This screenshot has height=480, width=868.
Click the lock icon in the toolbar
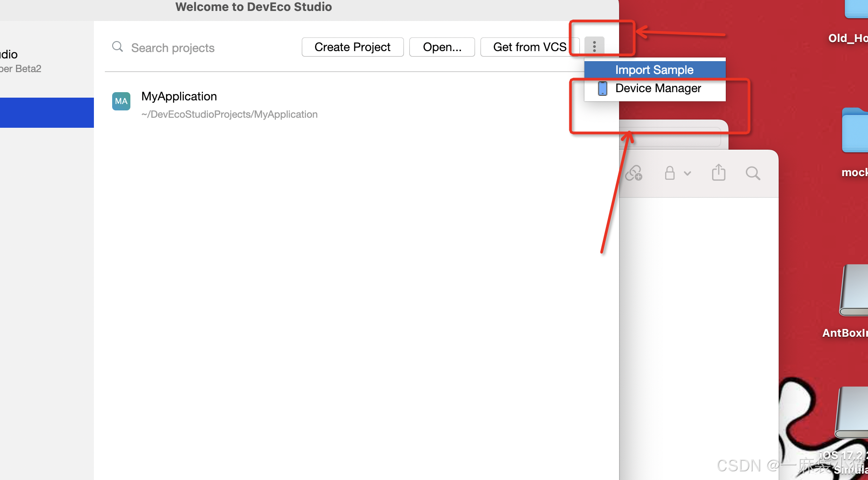pos(669,173)
